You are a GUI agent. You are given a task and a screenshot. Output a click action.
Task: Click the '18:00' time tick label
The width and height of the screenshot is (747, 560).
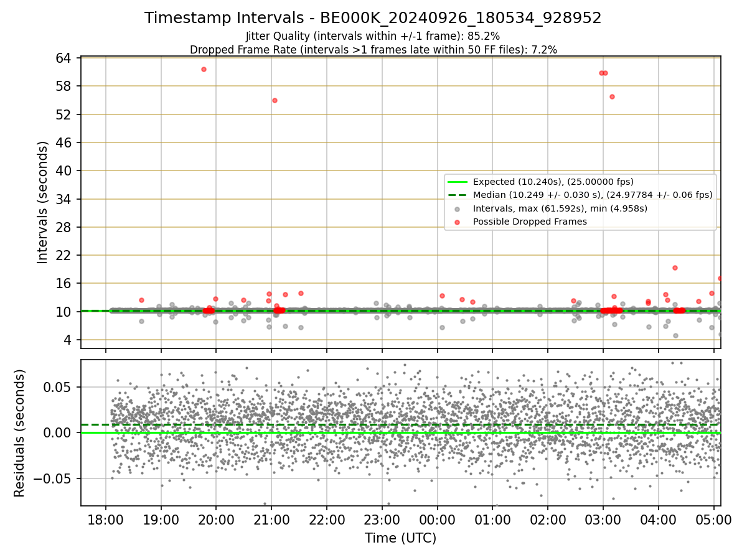(106, 519)
